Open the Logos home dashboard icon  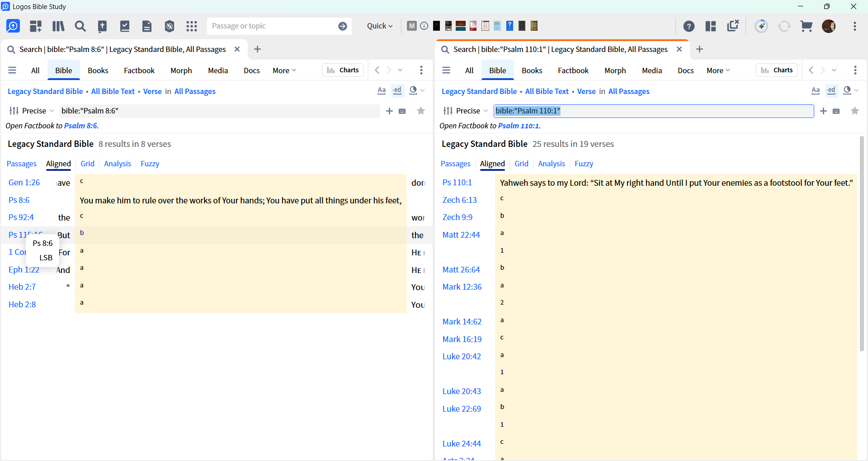[13, 26]
